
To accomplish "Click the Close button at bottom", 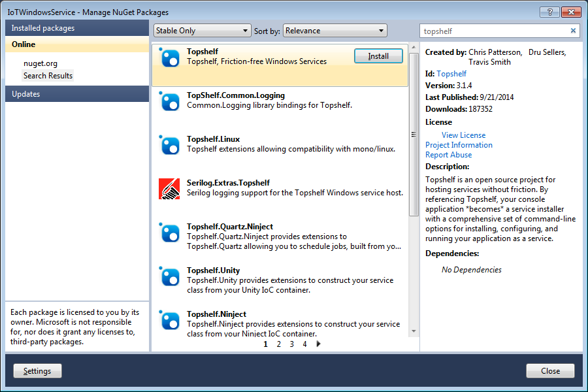I will pos(551,371).
